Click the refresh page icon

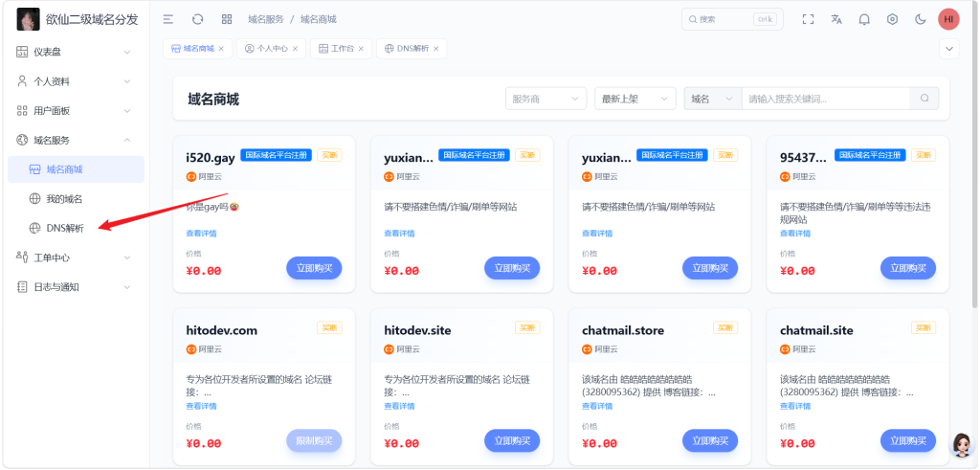[x=197, y=19]
